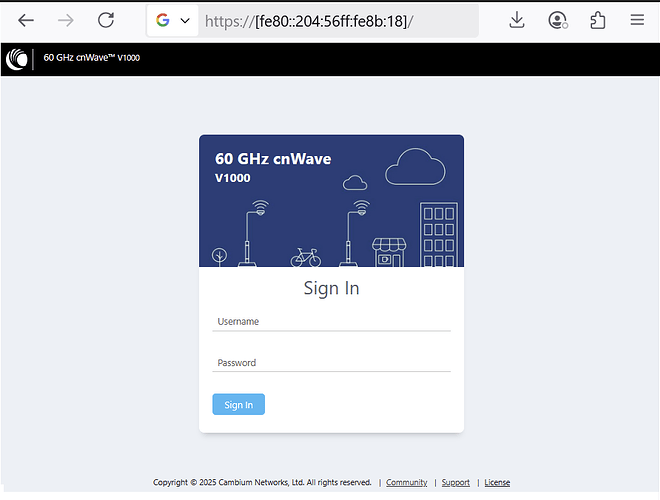The height and width of the screenshot is (500, 660).
Task: Open the downloads icon
Action: point(517,20)
